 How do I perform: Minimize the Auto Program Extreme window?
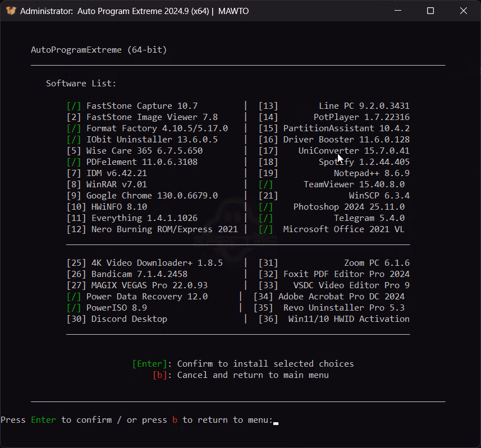pyautogui.click(x=398, y=11)
